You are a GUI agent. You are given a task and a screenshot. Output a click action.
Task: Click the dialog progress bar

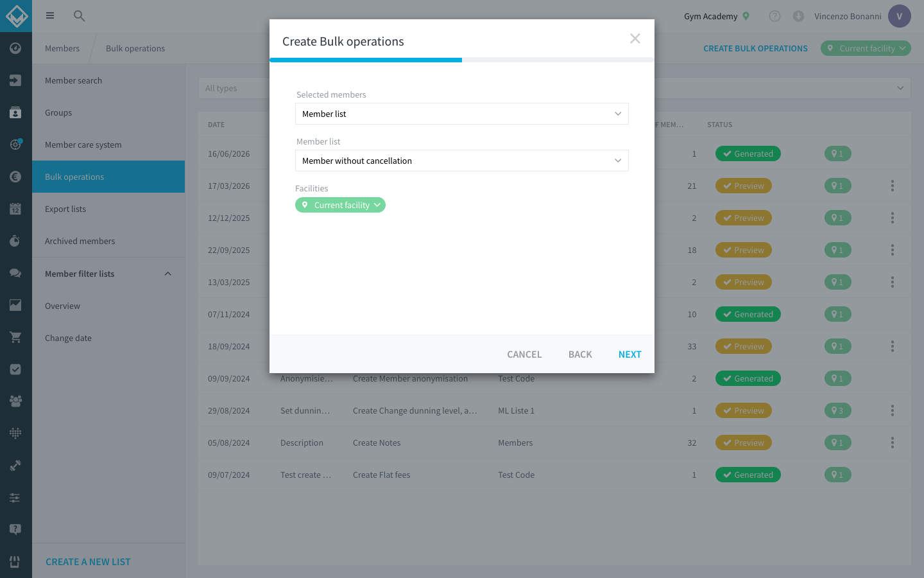coord(462,60)
